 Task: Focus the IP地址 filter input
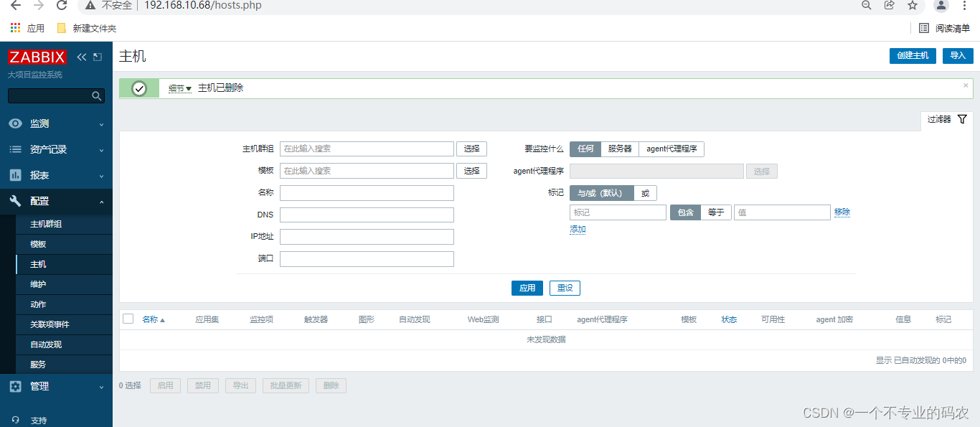pyautogui.click(x=367, y=237)
